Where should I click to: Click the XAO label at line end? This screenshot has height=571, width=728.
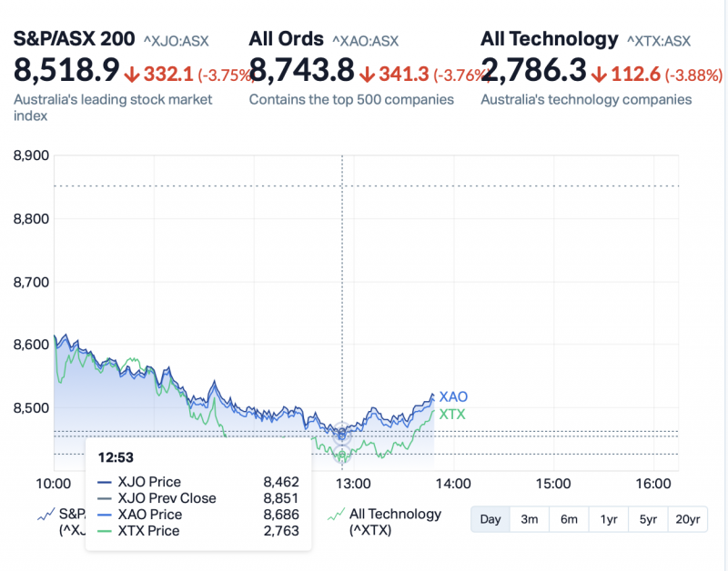pyautogui.click(x=453, y=397)
